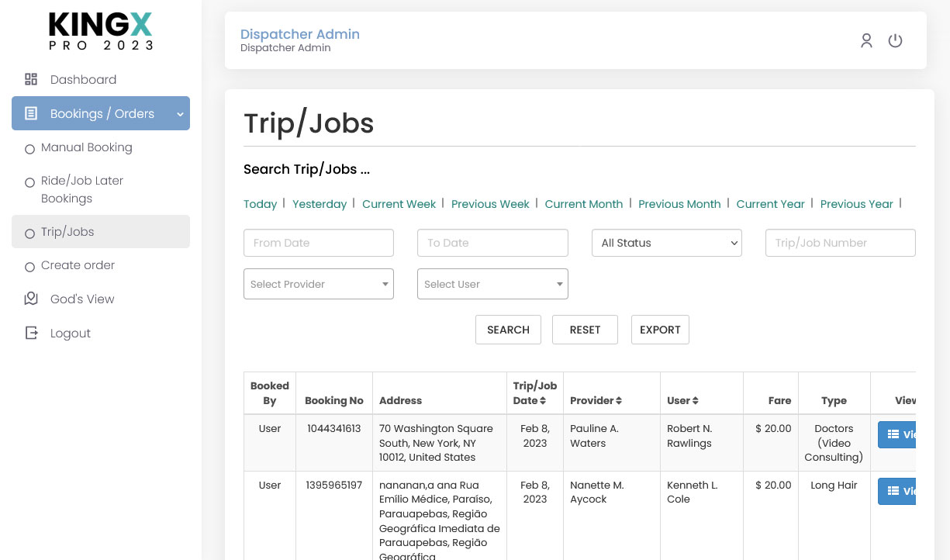The height and width of the screenshot is (560, 950).
Task: Filter trips by Yesterday
Action: [320, 204]
